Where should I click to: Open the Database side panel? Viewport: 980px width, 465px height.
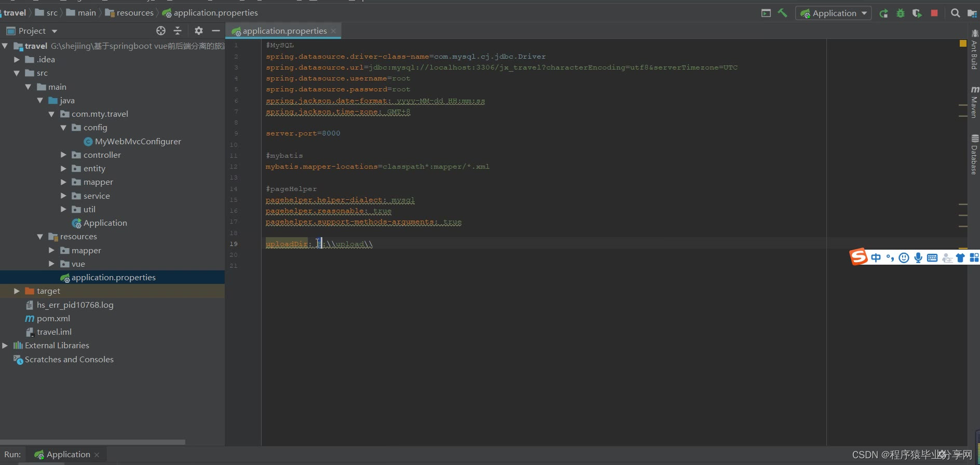point(974,155)
